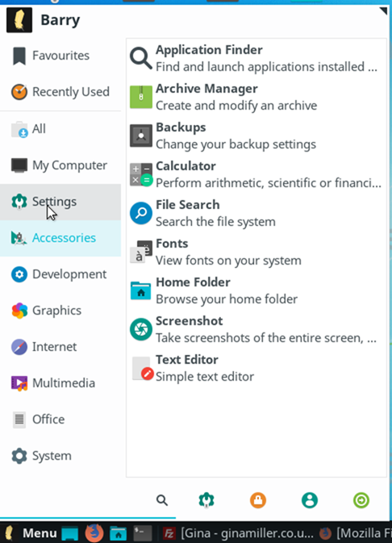The height and width of the screenshot is (543, 392).
Task: Show Recently Used applications
Action: 60,92
